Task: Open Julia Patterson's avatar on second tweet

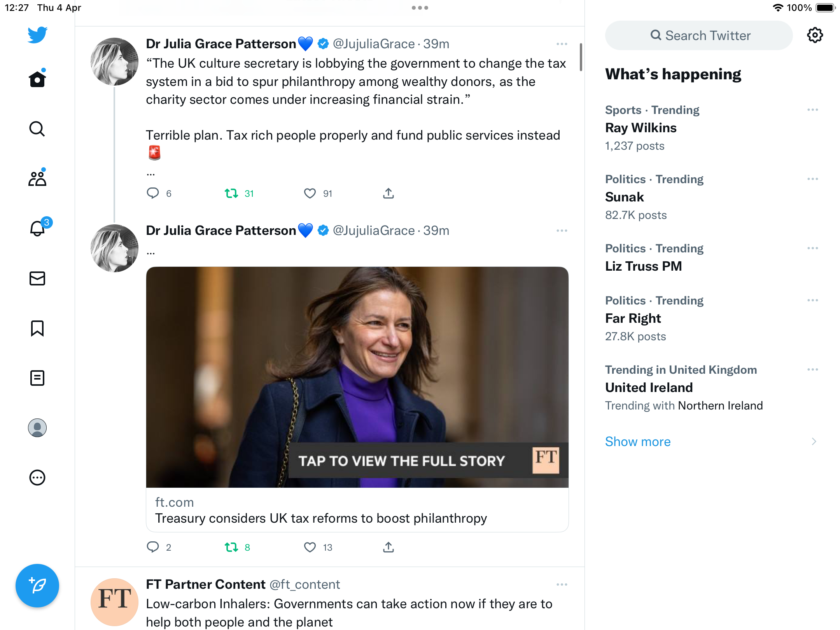Action: click(114, 248)
